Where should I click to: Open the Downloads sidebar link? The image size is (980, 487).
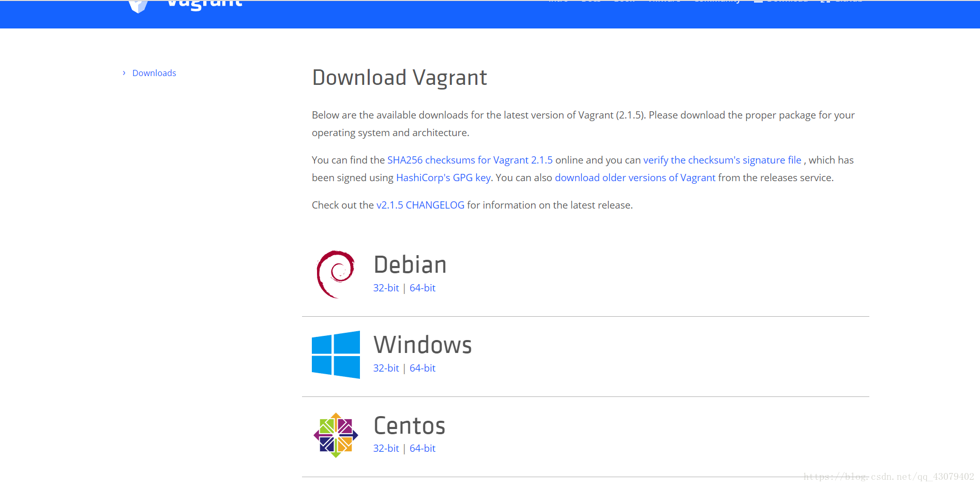(x=154, y=73)
